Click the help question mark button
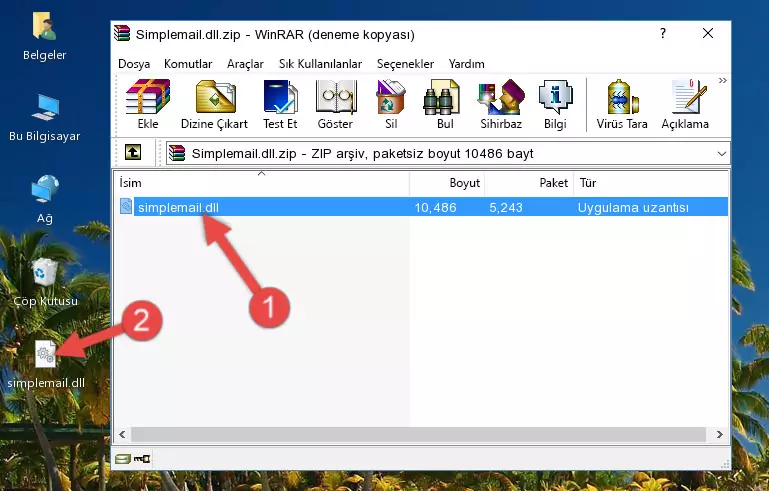 [663, 33]
